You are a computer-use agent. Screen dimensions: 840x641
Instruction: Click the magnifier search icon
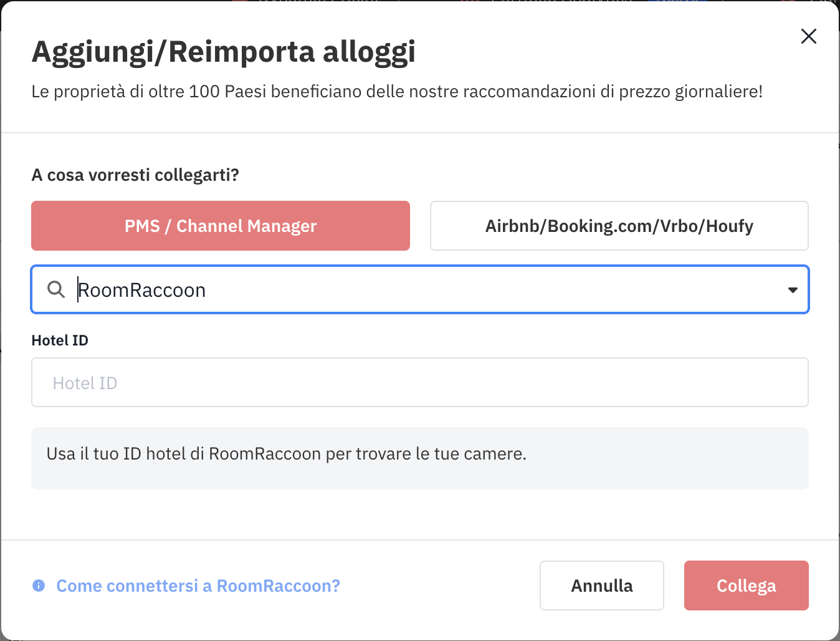(56, 289)
